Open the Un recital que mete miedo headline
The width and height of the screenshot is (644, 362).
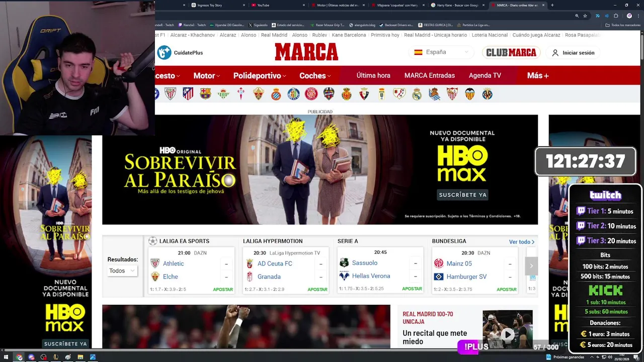(x=435, y=337)
